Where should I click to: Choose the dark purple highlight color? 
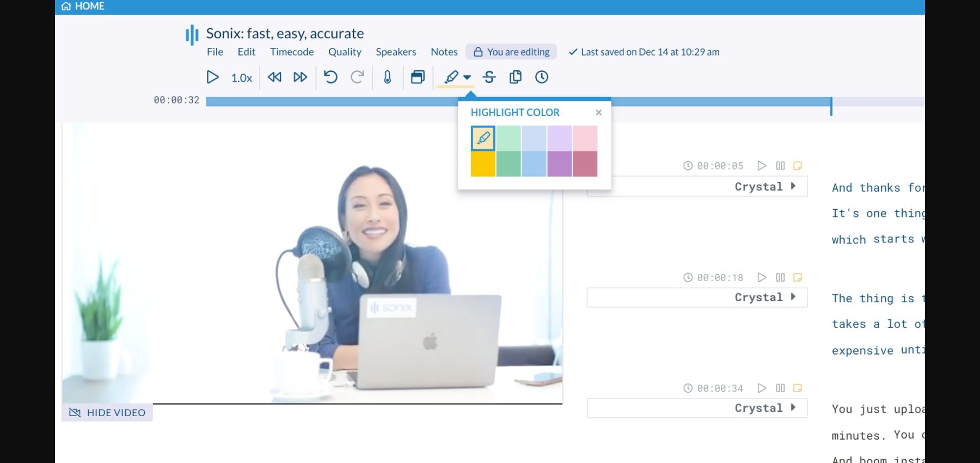point(559,164)
